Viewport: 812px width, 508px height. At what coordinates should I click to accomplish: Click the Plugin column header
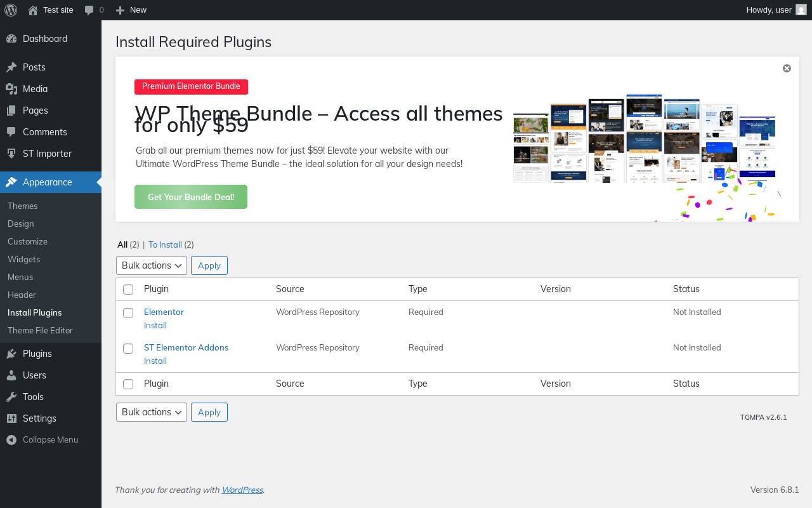click(156, 289)
